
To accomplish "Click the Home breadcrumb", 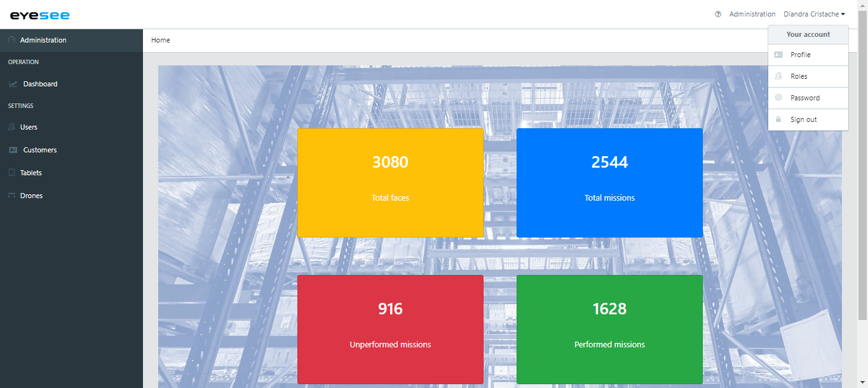I will click(x=161, y=40).
